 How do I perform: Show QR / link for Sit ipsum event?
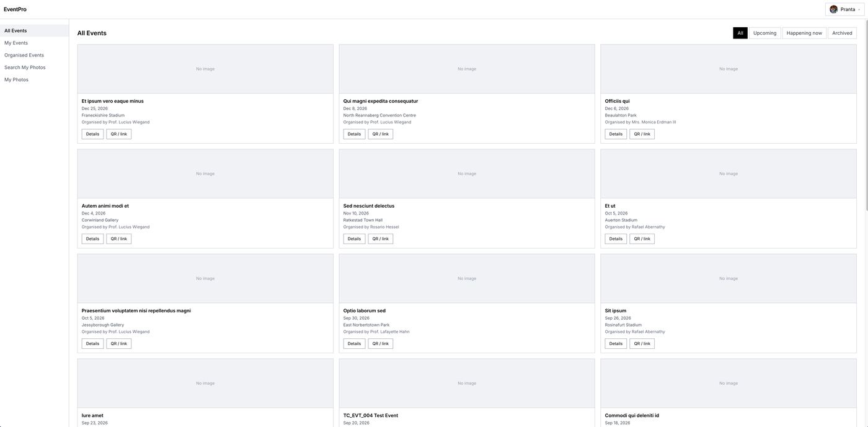tap(642, 343)
